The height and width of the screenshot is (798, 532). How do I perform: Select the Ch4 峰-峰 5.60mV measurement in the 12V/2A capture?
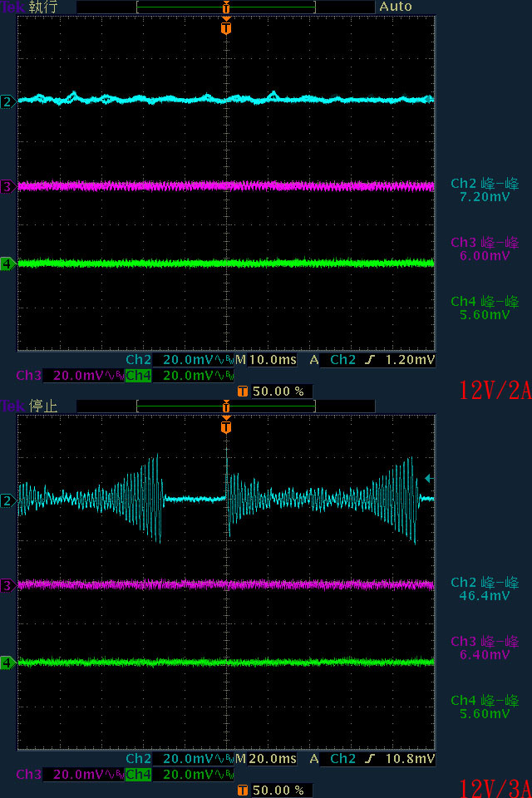(x=485, y=308)
